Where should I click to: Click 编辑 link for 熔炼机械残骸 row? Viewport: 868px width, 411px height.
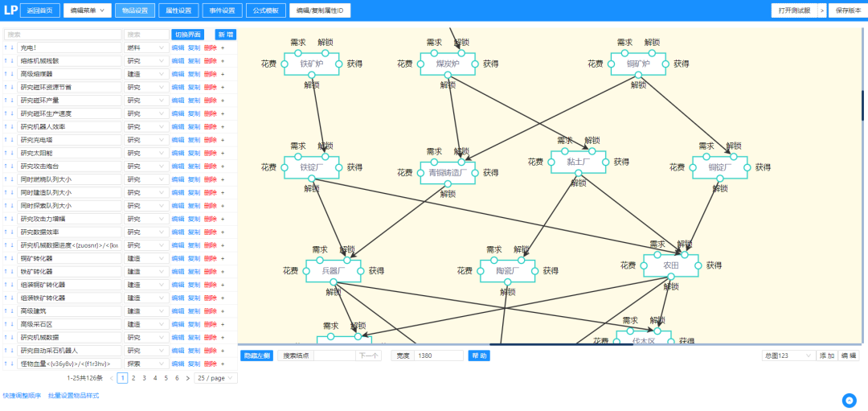[x=178, y=61]
